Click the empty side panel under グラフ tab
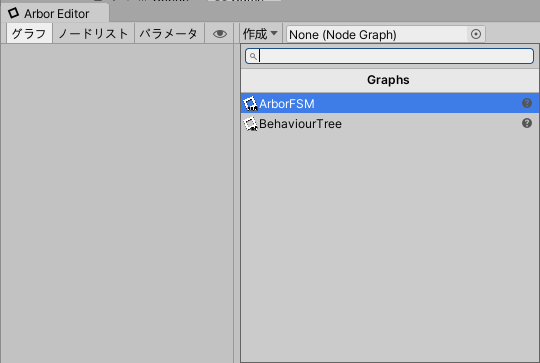Screen dimensions: 540x363 pyautogui.click(x=117, y=203)
